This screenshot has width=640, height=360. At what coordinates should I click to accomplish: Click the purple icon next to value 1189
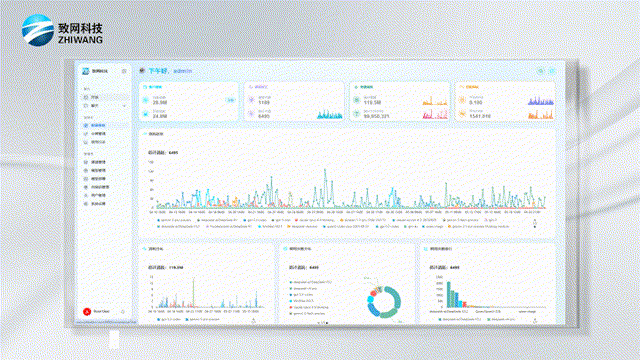(x=251, y=100)
